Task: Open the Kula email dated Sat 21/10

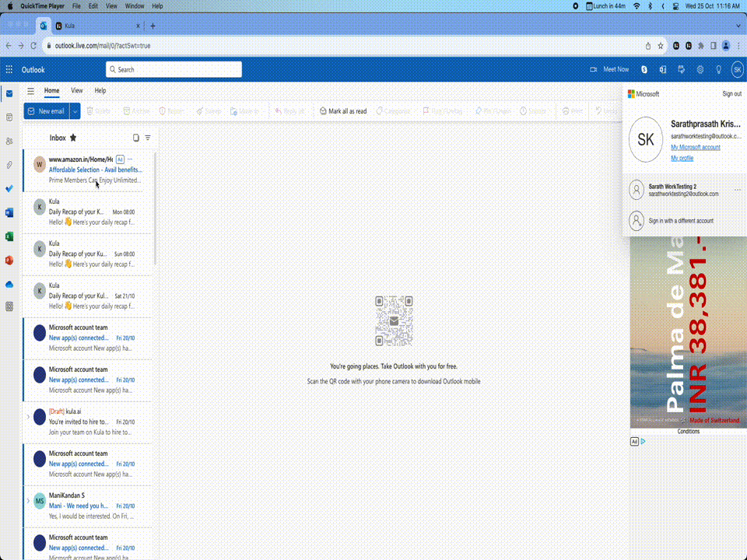Action: [x=88, y=296]
